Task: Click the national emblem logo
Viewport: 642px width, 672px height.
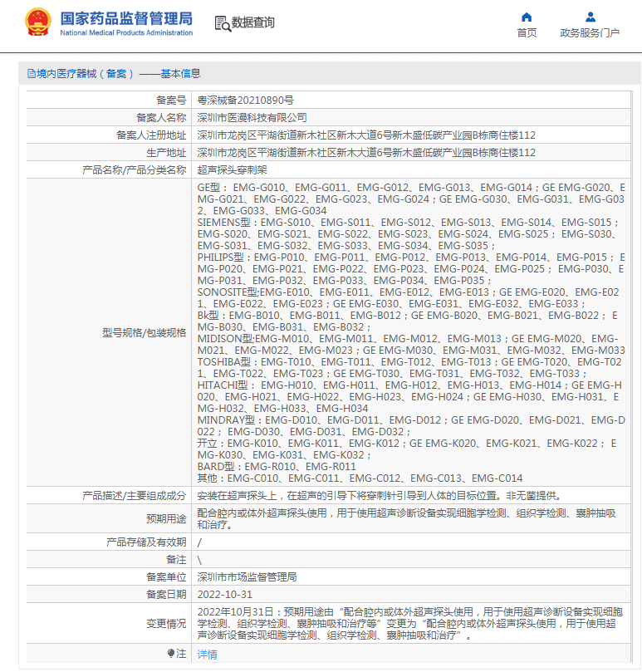Action: coord(38,22)
